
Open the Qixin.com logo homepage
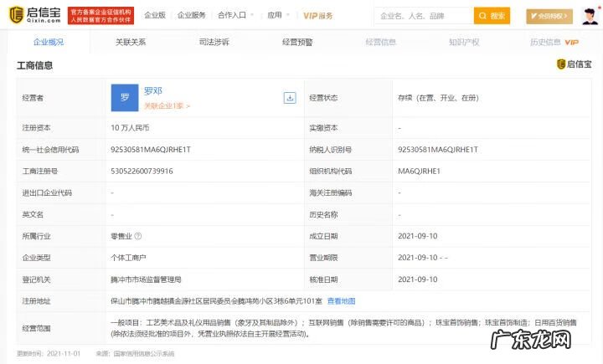[x=35, y=15]
